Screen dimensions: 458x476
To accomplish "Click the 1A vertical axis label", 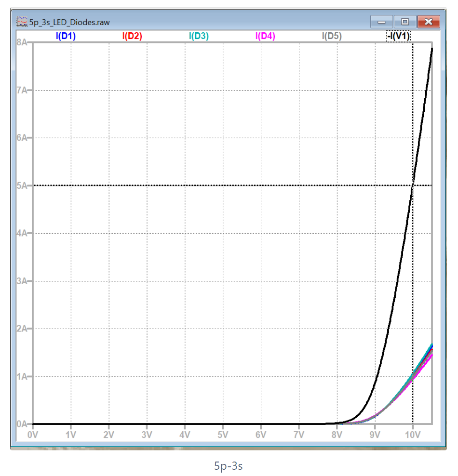I will 22,377.
